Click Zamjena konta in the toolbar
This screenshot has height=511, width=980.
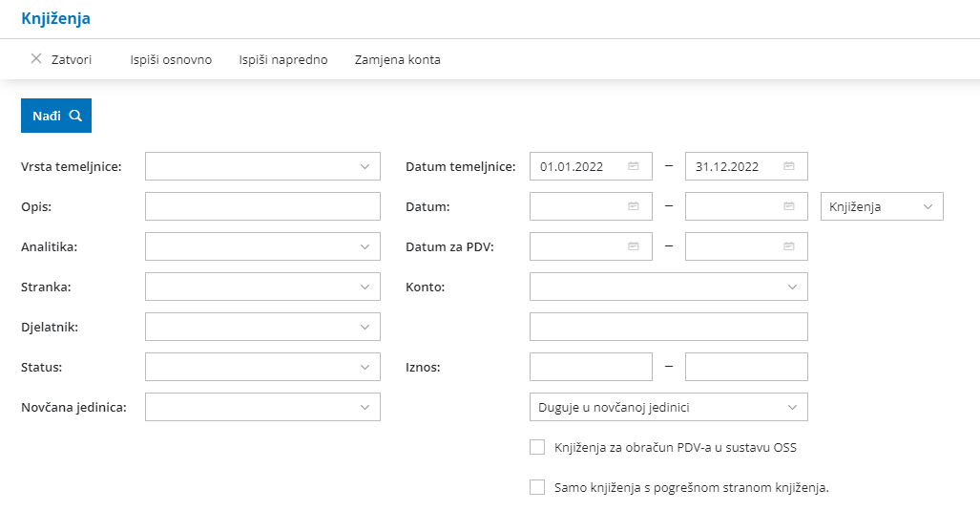[397, 59]
